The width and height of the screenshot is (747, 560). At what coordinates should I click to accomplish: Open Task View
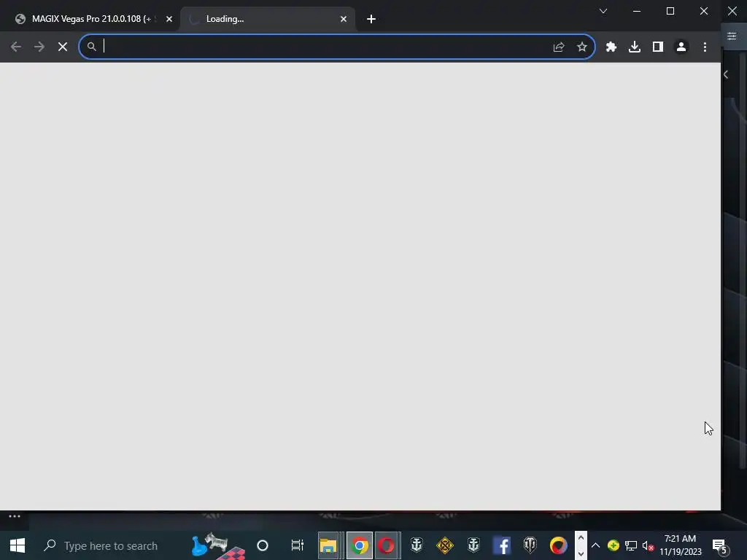[x=298, y=545]
